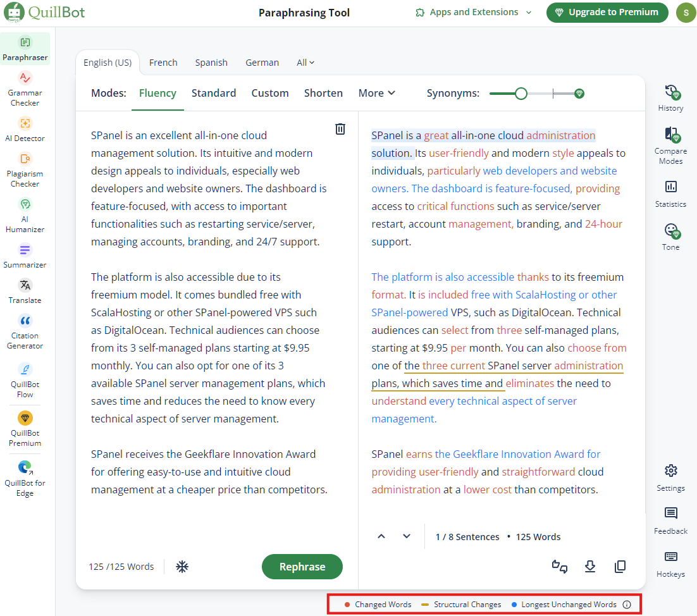Click the changed word 'great' in output
The height and width of the screenshot is (616, 697).
(436, 135)
